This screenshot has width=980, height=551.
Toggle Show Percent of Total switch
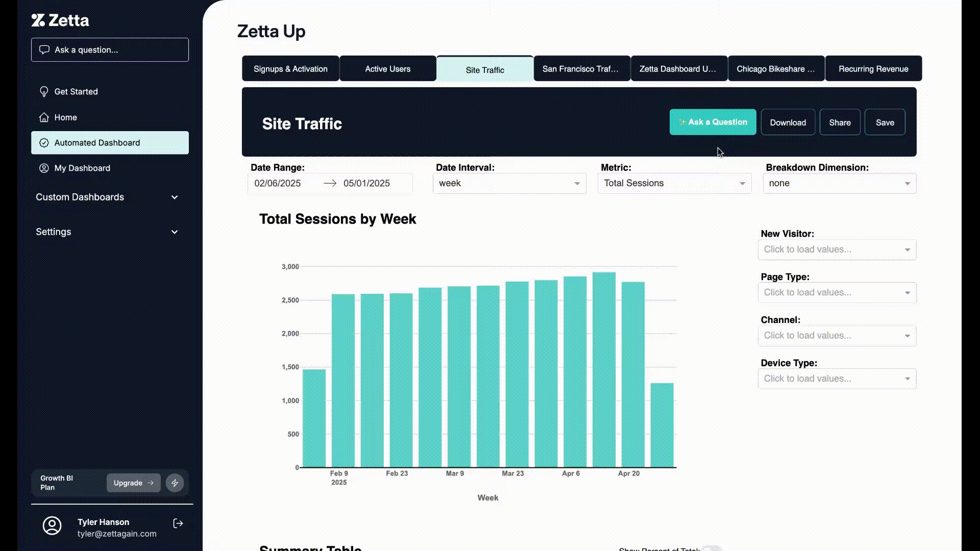(712, 549)
